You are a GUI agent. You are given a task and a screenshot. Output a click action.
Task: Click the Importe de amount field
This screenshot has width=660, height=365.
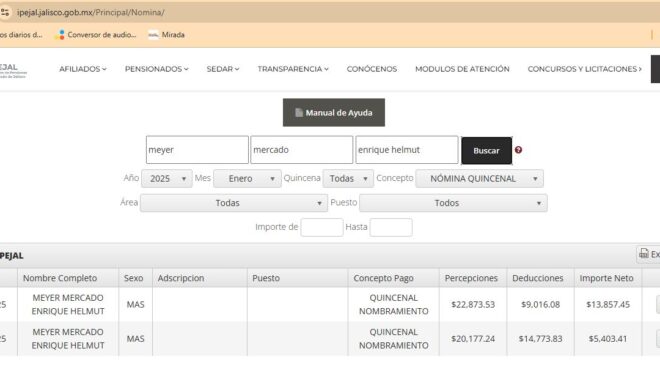coord(322,227)
